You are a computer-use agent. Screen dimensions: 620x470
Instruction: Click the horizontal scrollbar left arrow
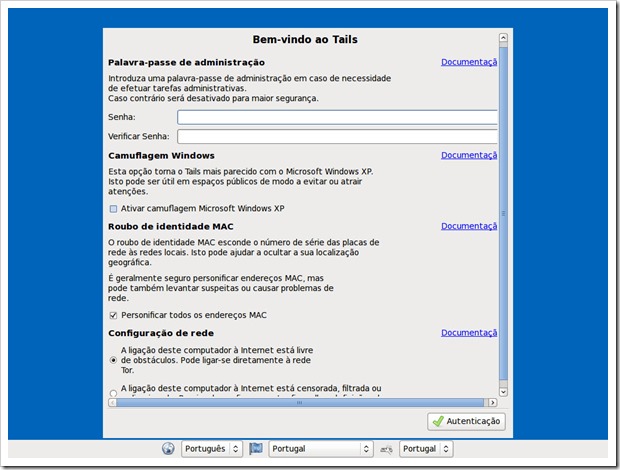point(112,402)
